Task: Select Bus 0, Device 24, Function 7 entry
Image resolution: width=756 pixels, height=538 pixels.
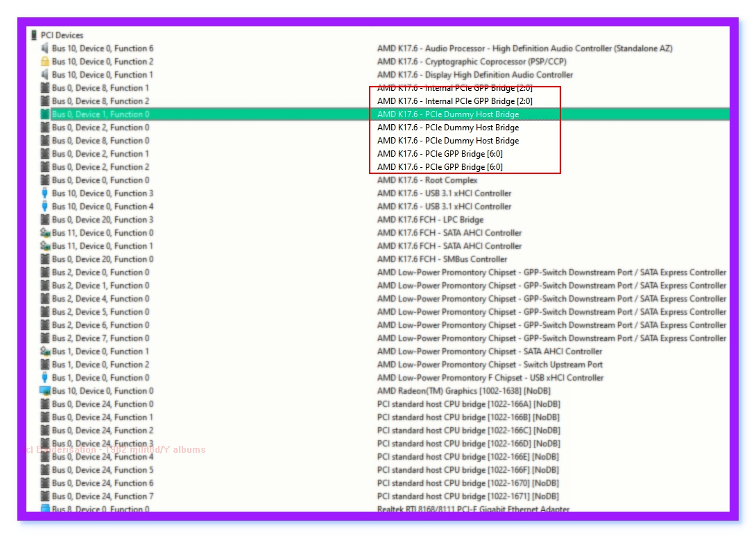Action: (x=103, y=496)
